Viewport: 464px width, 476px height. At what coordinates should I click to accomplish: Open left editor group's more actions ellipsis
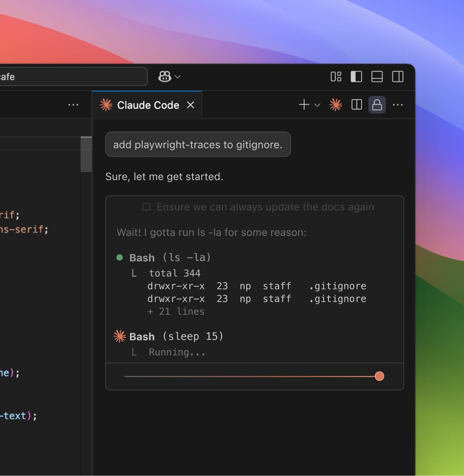point(73,105)
